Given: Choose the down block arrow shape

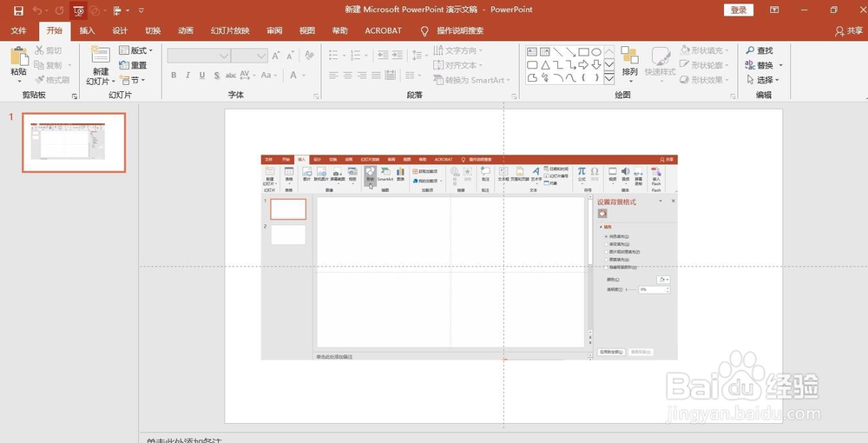Looking at the screenshot, I should point(596,65).
